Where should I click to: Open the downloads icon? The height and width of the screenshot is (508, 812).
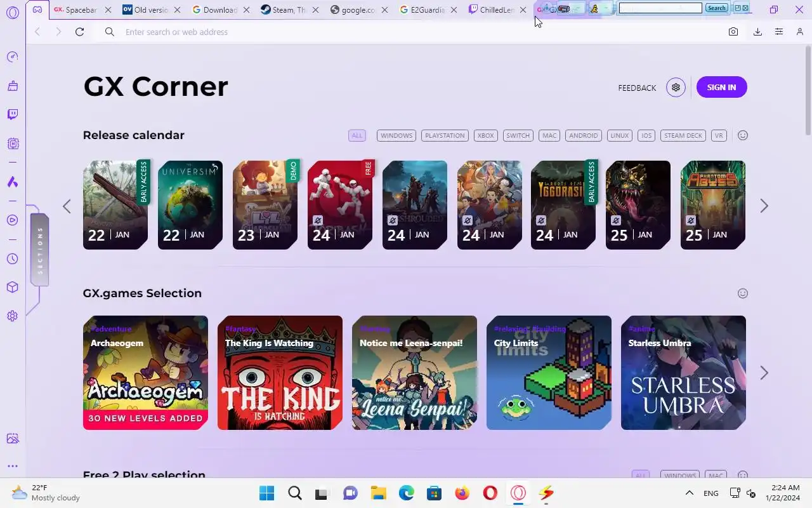tap(757, 32)
